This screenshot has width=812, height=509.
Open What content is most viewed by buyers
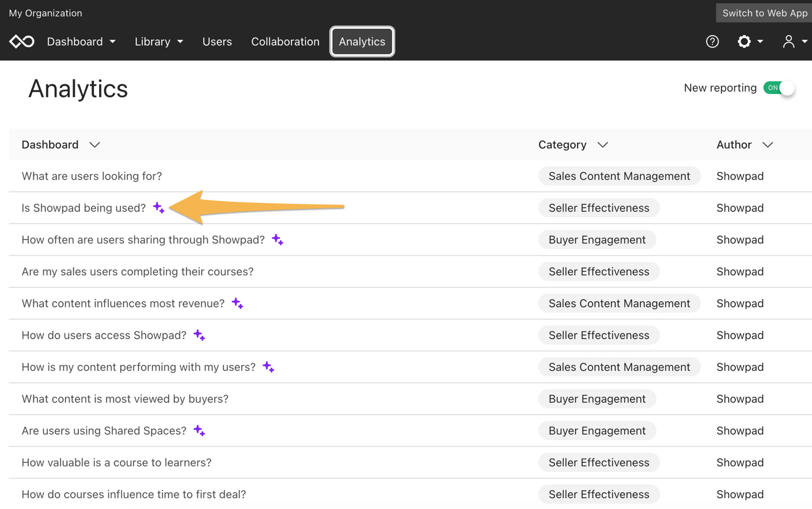pos(125,399)
